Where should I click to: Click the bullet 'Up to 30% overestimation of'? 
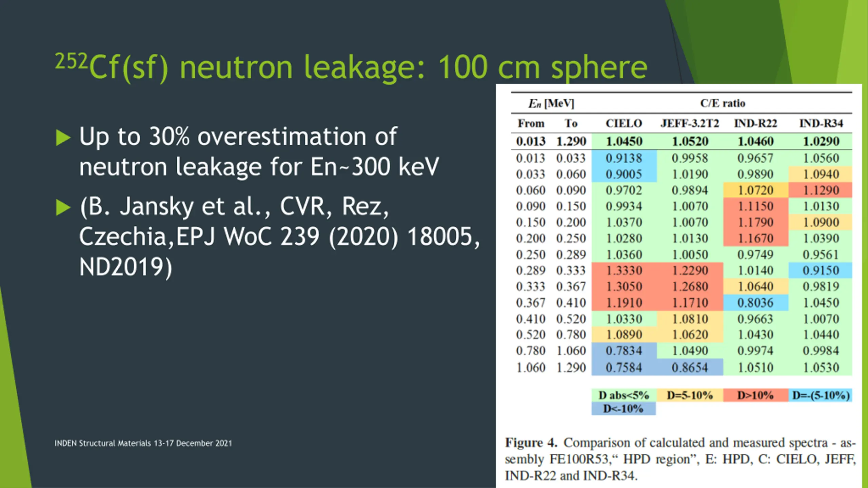[x=238, y=137]
